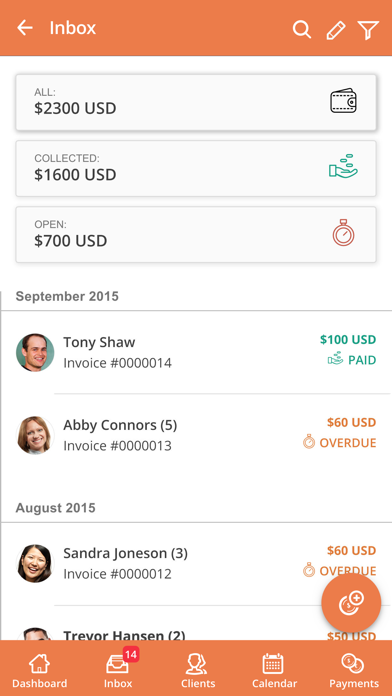Add a new payment with the floating coin button
This screenshot has width=392, height=696.
351,603
